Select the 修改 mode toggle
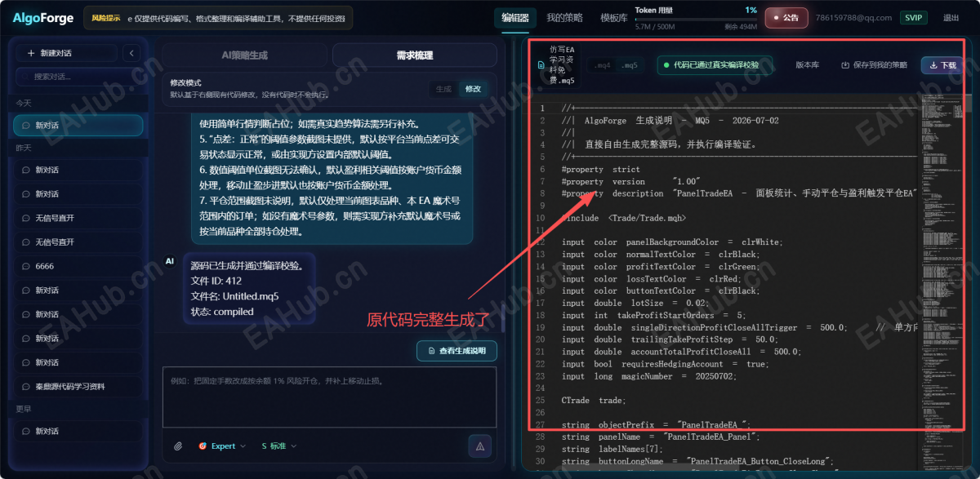Image resolution: width=980 pixels, height=479 pixels. pos(474,88)
